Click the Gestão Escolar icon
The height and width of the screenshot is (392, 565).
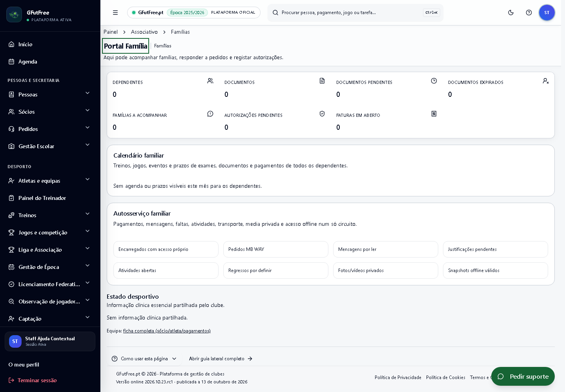(x=11, y=146)
